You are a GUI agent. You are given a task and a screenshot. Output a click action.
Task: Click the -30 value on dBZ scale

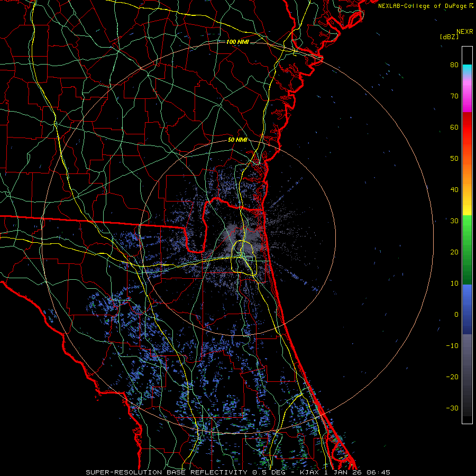452,408
